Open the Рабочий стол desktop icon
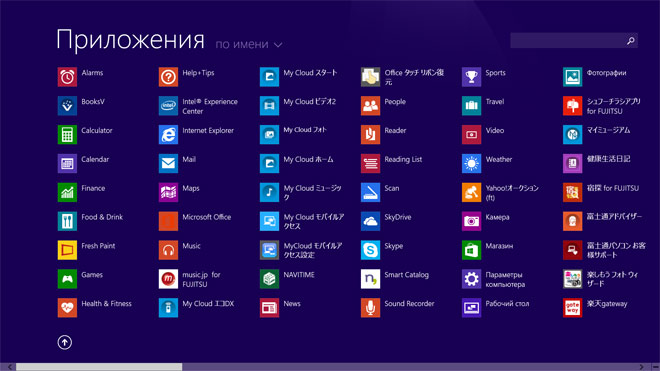Image resolution: width=660 pixels, height=371 pixels. click(471, 307)
